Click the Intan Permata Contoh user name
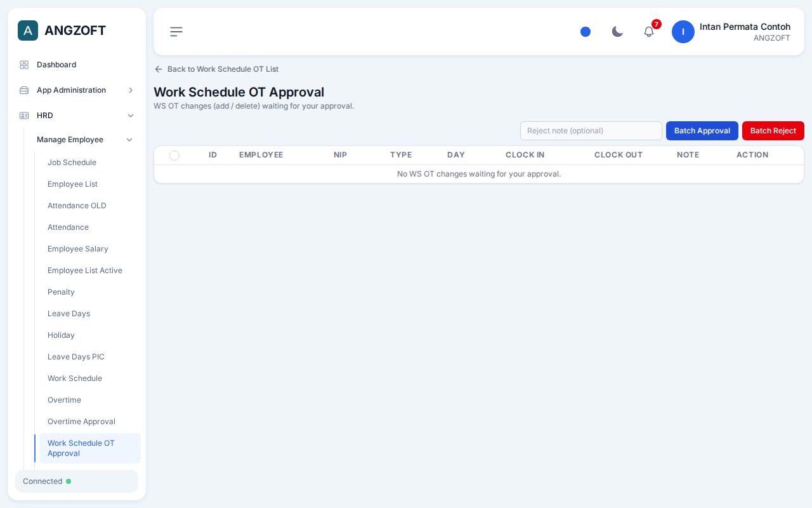Image resolution: width=812 pixels, height=508 pixels. click(x=745, y=27)
